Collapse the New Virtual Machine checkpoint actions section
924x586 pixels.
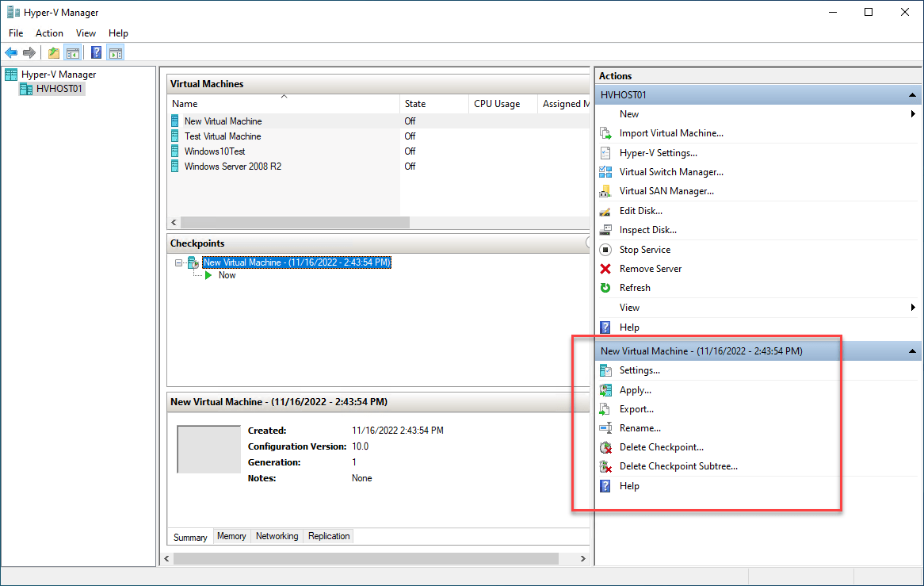[912, 351]
